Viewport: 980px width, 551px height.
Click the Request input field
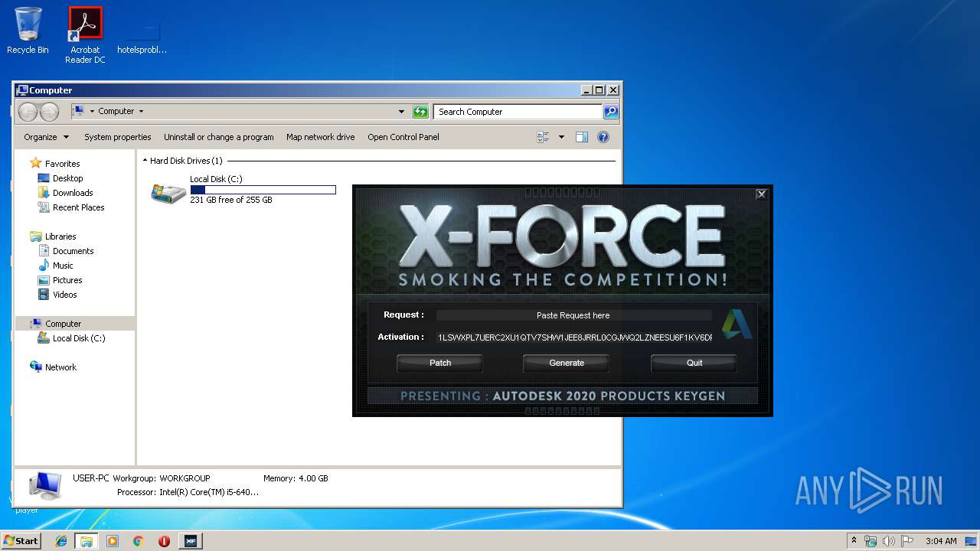573,315
